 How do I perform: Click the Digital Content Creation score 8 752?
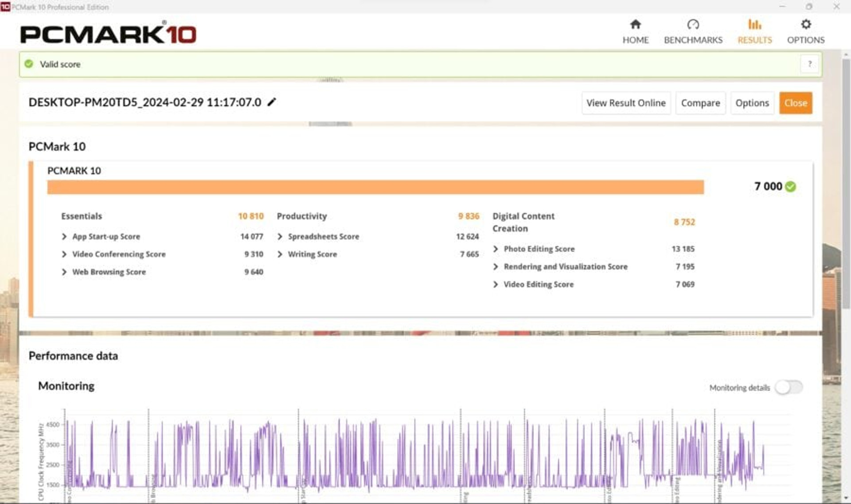pos(684,222)
